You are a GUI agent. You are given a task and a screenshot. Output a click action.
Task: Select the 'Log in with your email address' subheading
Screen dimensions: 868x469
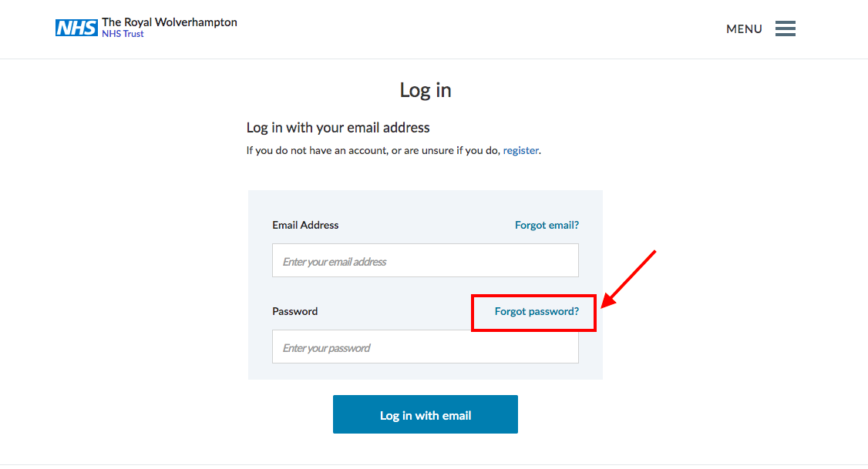(338, 128)
